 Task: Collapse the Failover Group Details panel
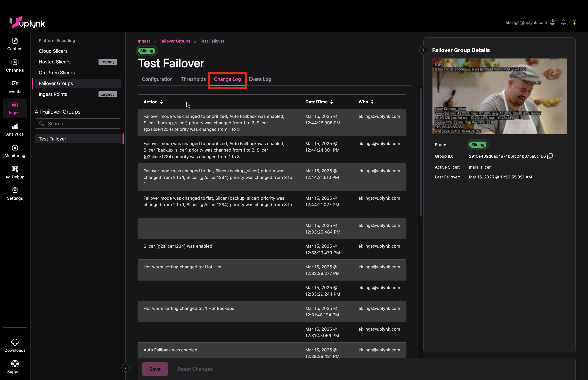pos(423,50)
